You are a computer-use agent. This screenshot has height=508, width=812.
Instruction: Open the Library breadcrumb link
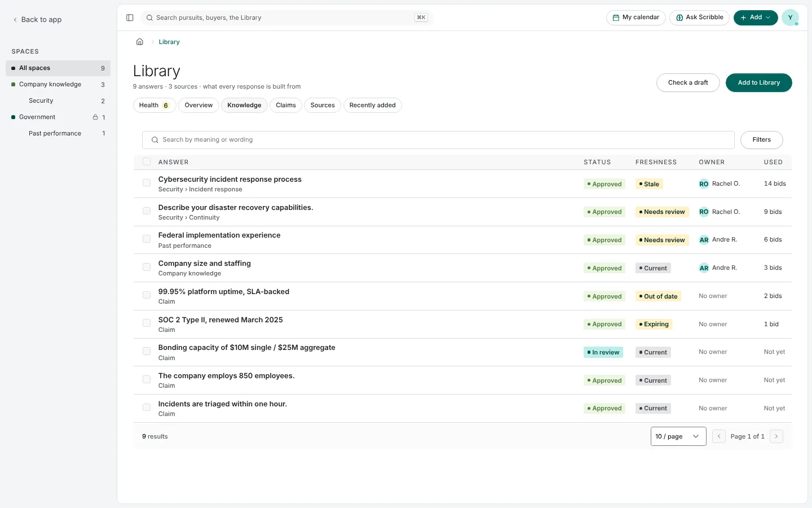click(x=169, y=42)
